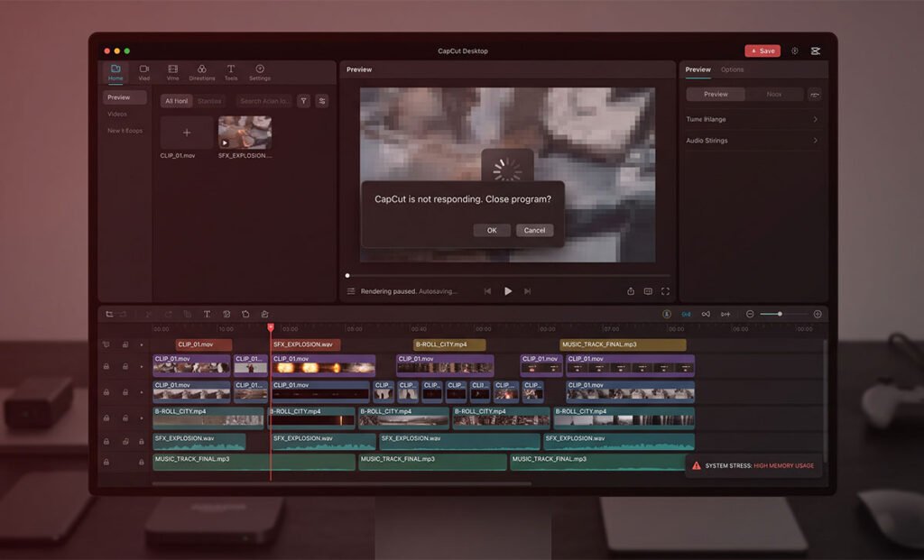Click the CapCut logo icon in title bar
The height and width of the screenshot is (560, 924).
(x=816, y=51)
